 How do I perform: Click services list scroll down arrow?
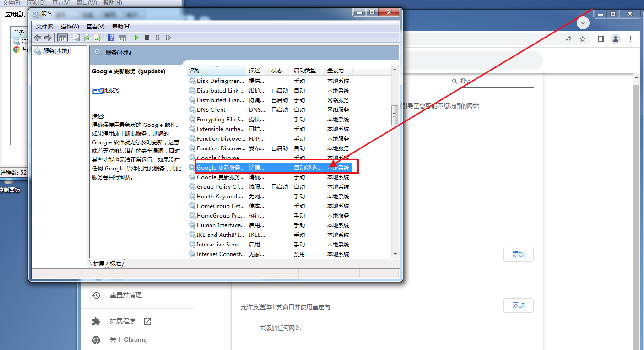(395, 254)
